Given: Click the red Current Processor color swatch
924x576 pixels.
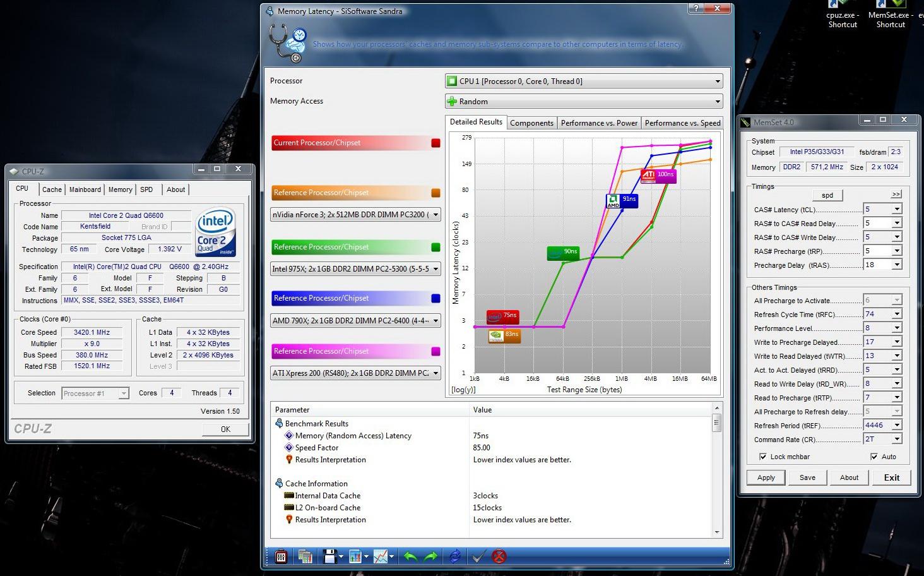Looking at the screenshot, I should [435, 143].
